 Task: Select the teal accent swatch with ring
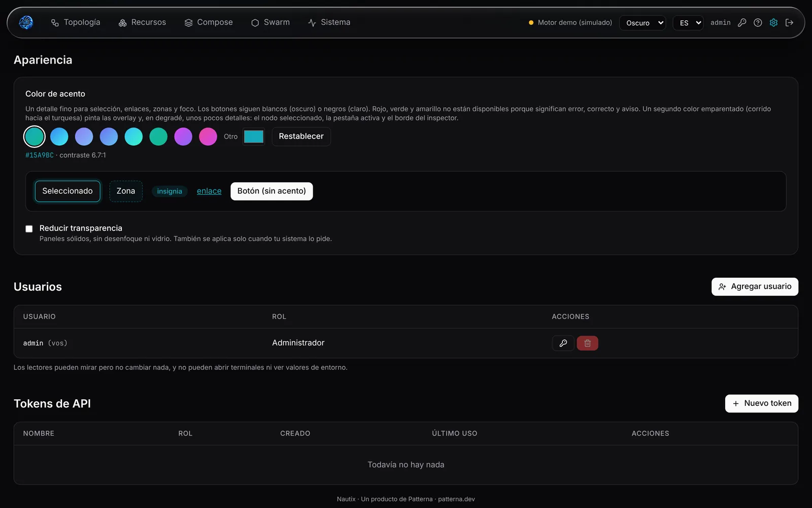tap(35, 137)
